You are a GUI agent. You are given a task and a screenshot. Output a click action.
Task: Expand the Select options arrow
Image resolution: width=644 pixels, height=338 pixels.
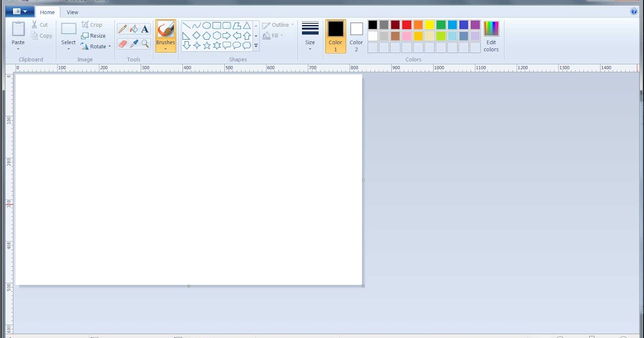(x=69, y=49)
